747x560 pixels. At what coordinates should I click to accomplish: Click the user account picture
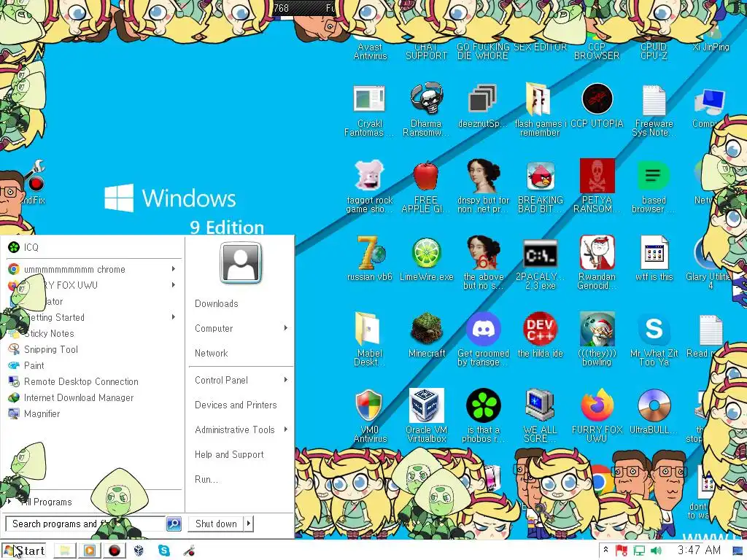pyautogui.click(x=241, y=262)
